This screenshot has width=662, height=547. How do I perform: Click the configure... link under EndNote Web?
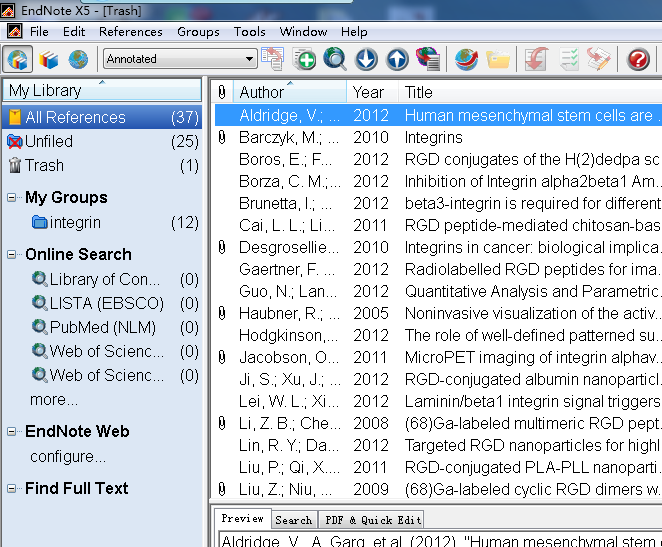[68, 457]
